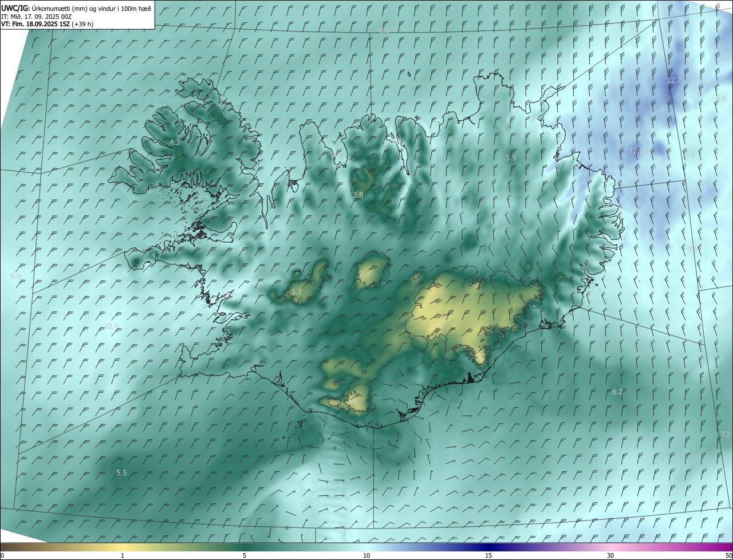
Task: Click the 1 tick label on the color scale
Action: [123, 555]
